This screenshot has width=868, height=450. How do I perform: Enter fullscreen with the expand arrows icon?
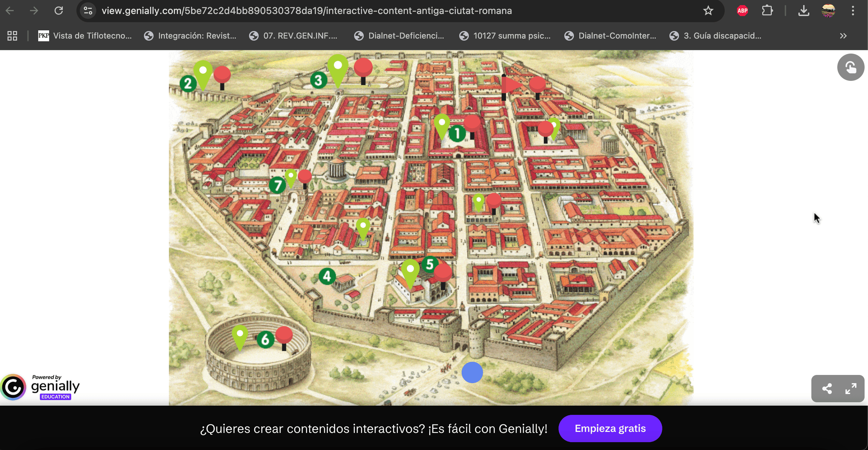(850, 389)
